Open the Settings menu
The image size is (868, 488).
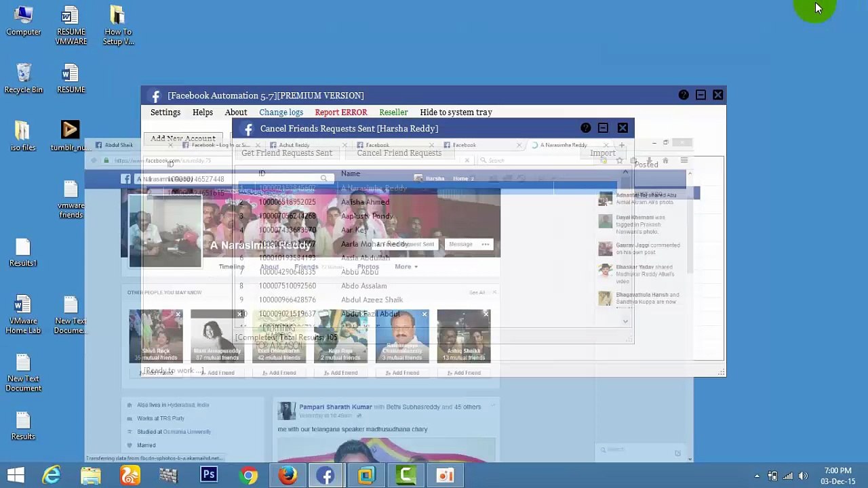click(x=165, y=113)
